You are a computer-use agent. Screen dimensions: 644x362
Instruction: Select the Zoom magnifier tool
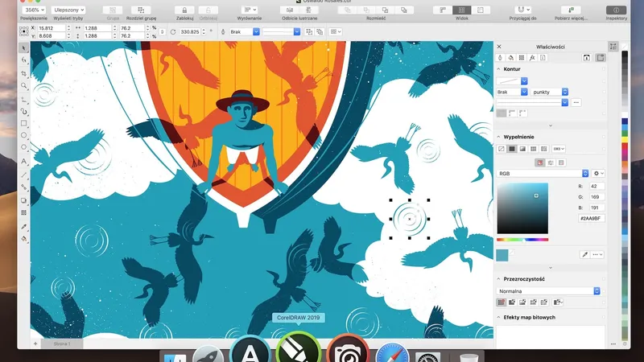(x=24, y=85)
